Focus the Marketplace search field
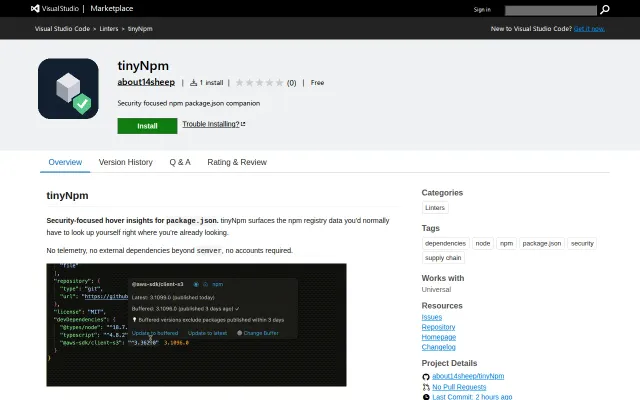Viewport: 640px width, 400px height. click(551, 10)
